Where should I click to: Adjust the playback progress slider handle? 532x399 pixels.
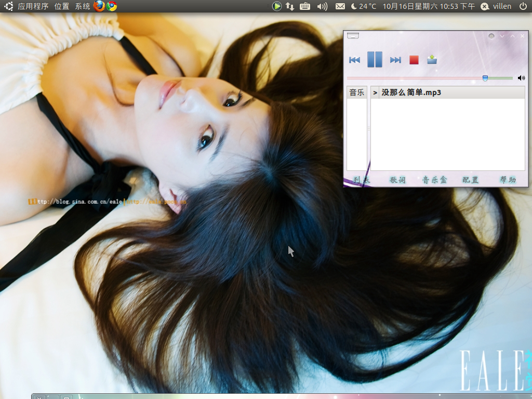pyautogui.click(x=485, y=78)
